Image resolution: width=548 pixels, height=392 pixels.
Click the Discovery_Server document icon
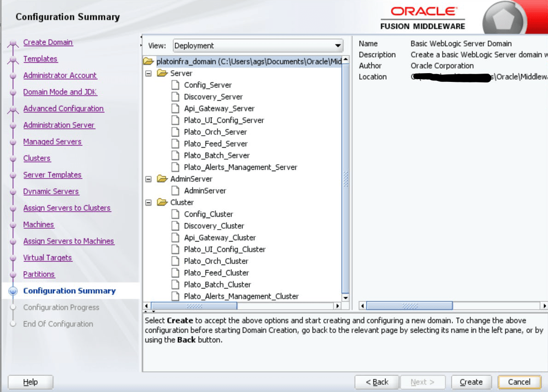[x=175, y=97]
